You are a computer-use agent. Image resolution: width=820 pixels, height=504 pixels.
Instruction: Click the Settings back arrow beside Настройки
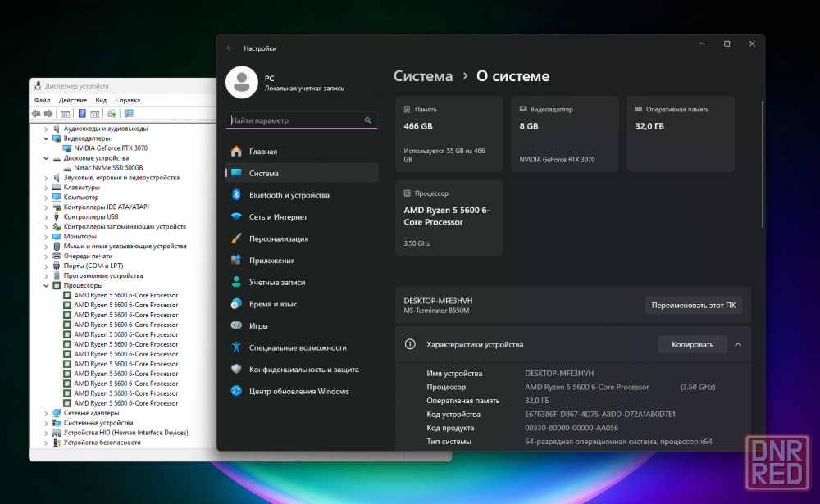[x=230, y=48]
